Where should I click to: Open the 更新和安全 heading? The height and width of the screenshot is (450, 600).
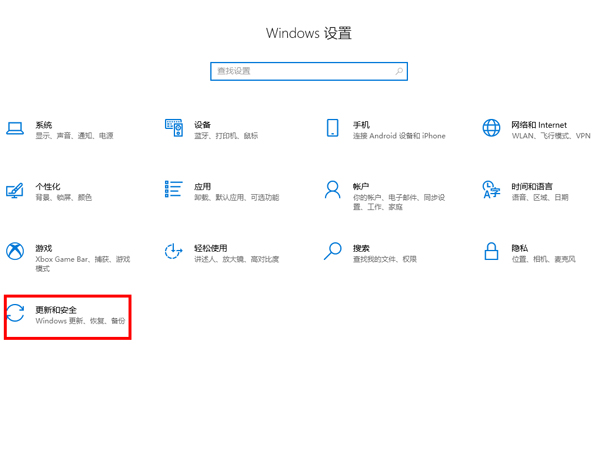click(56, 310)
